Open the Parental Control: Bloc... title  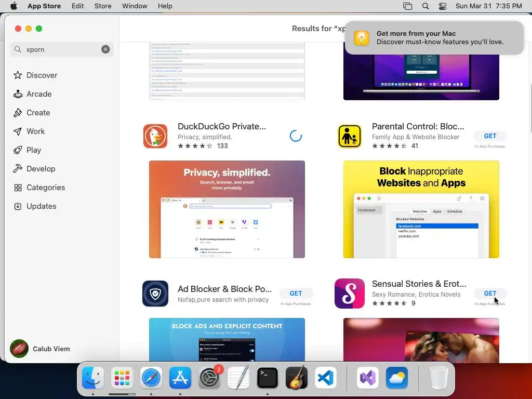[418, 126]
